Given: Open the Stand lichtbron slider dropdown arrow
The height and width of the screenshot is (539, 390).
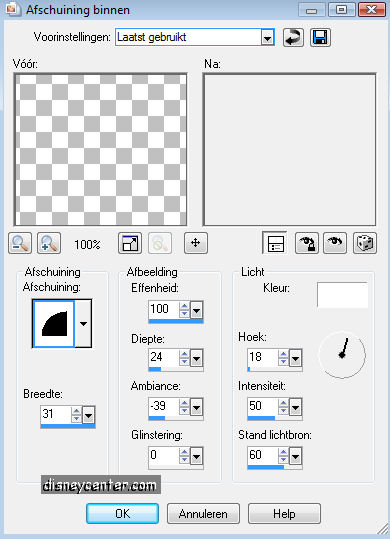Looking at the screenshot, I should (x=296, y=456).
